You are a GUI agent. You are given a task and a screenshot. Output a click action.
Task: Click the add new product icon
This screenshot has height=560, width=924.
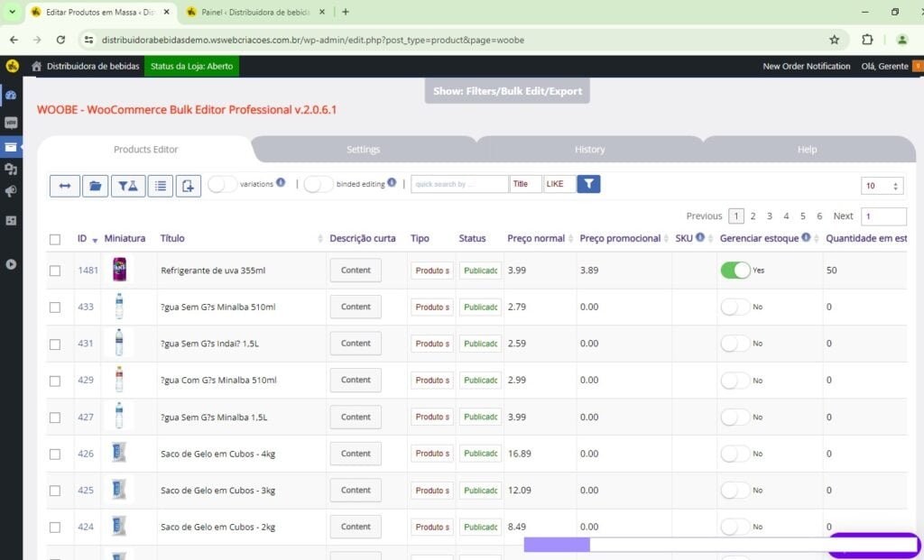click(x=189, y=185)
